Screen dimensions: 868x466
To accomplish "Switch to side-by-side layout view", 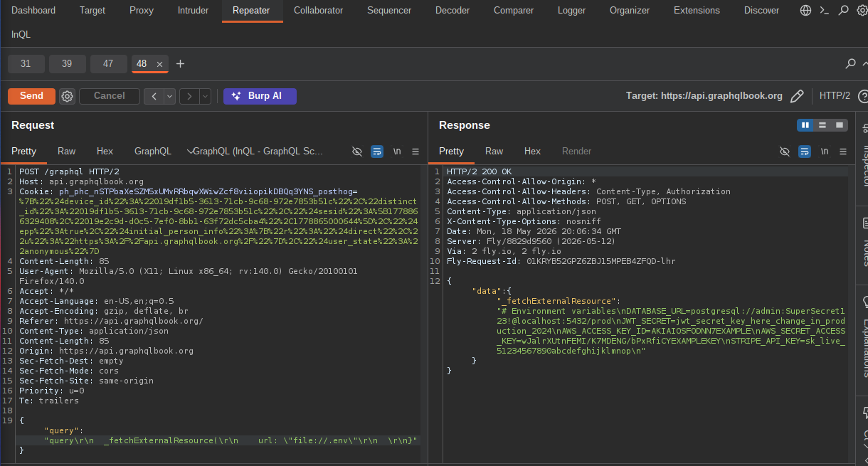I will pyautogui.click(x=805, y=125).
